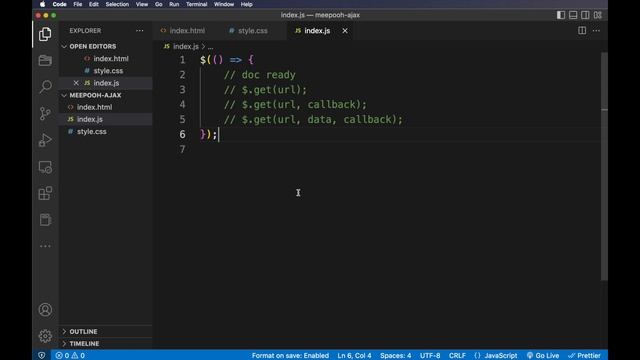Toggle Format on save setting

point(290,356)
